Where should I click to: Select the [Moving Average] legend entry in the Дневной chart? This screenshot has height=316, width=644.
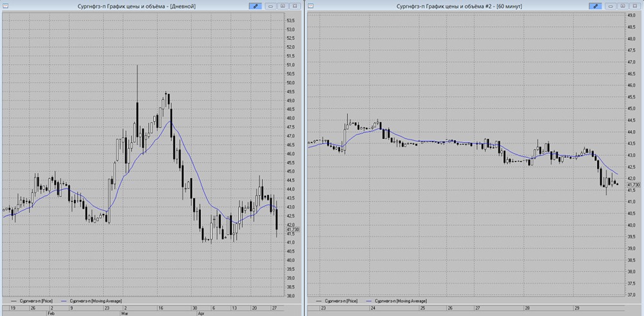click(x=91, y=301)
